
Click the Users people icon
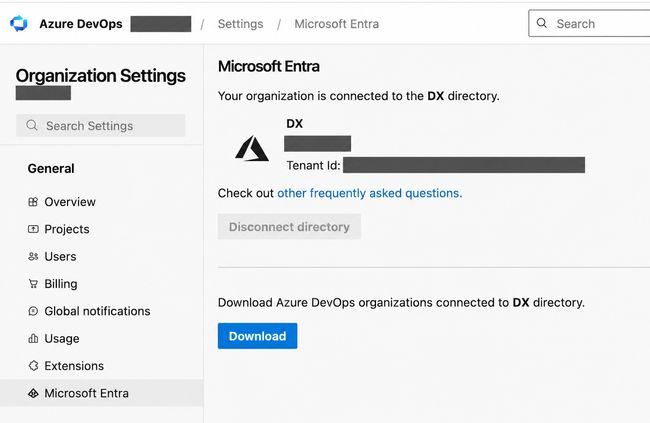(x=33, y=256)
